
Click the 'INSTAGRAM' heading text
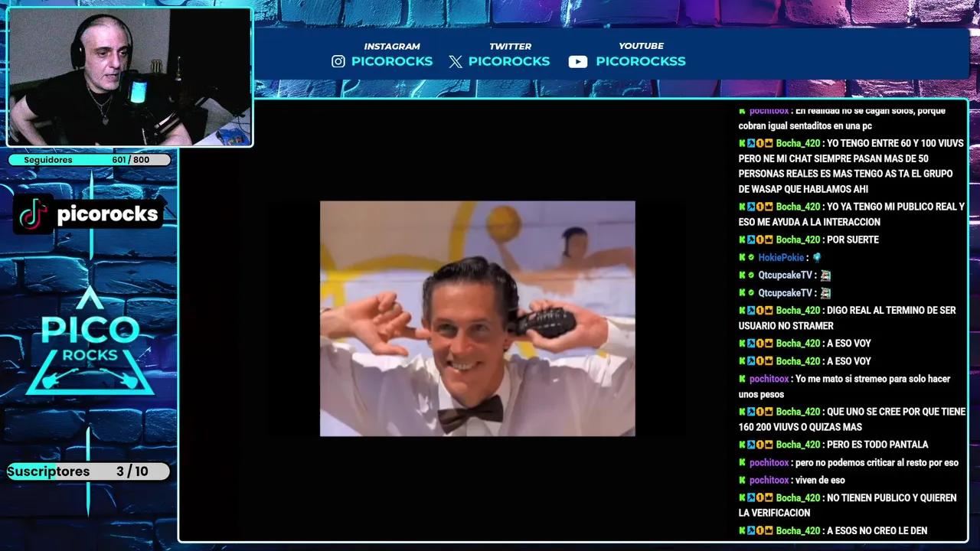[x=392, y=46]
